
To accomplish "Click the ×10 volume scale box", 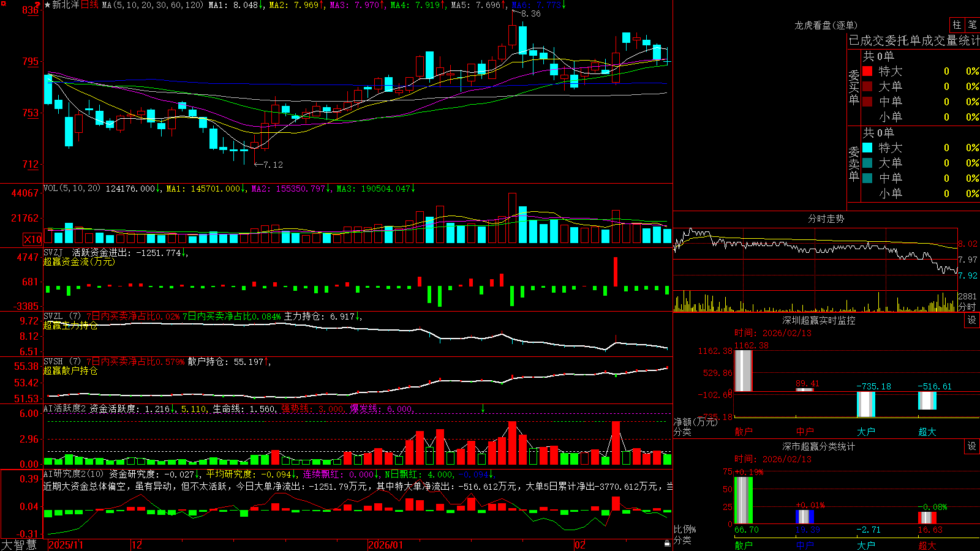I will [x=32, y=239].
